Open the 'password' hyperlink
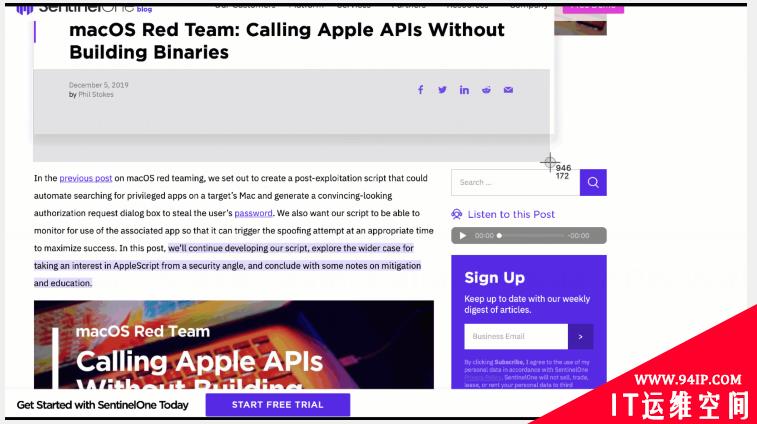 pyautogui.click(x=253, y=213)
